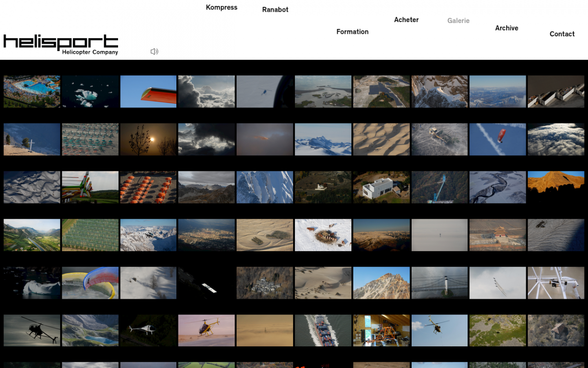Click the Contact link

(x=562, y=34)
